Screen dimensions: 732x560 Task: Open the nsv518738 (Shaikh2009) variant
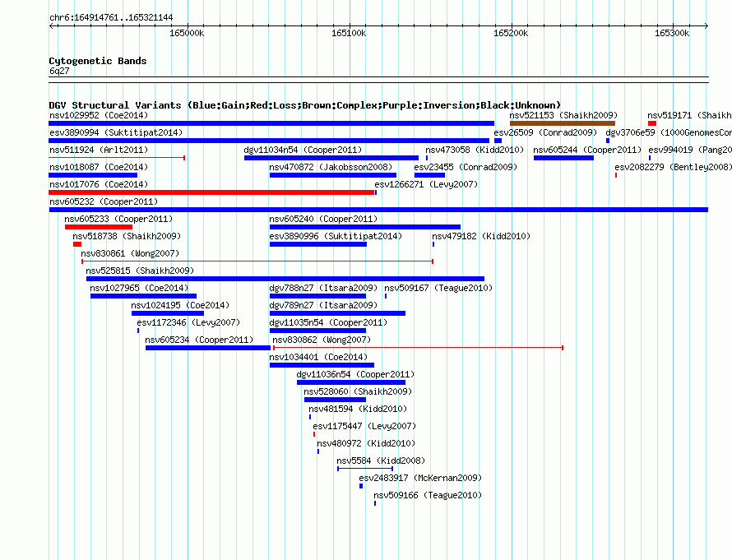(x=127, y=236)
